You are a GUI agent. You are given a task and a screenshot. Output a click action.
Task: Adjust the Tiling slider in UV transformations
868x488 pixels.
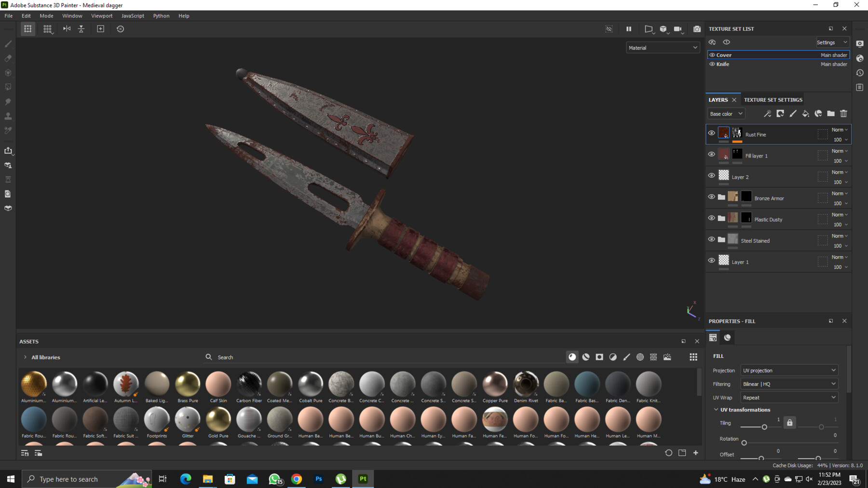764,427
